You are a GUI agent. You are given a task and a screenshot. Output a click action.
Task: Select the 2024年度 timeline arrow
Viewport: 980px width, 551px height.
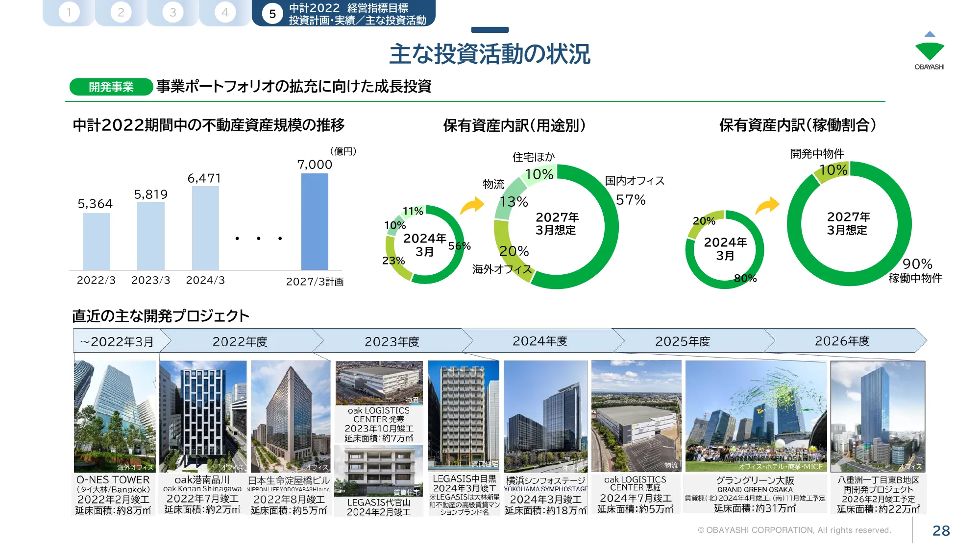[539, 341]
